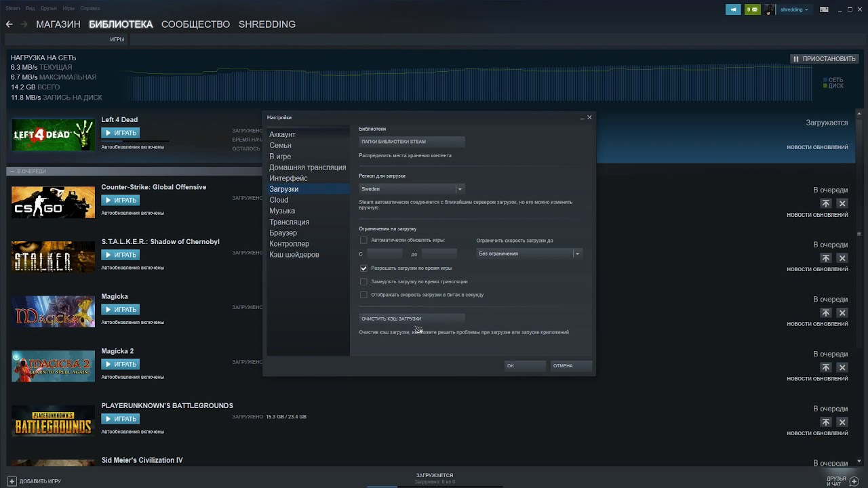Click the CS:GO game thumbnail
This screenshot has height=488, width=868.
(x=53, y=203)
